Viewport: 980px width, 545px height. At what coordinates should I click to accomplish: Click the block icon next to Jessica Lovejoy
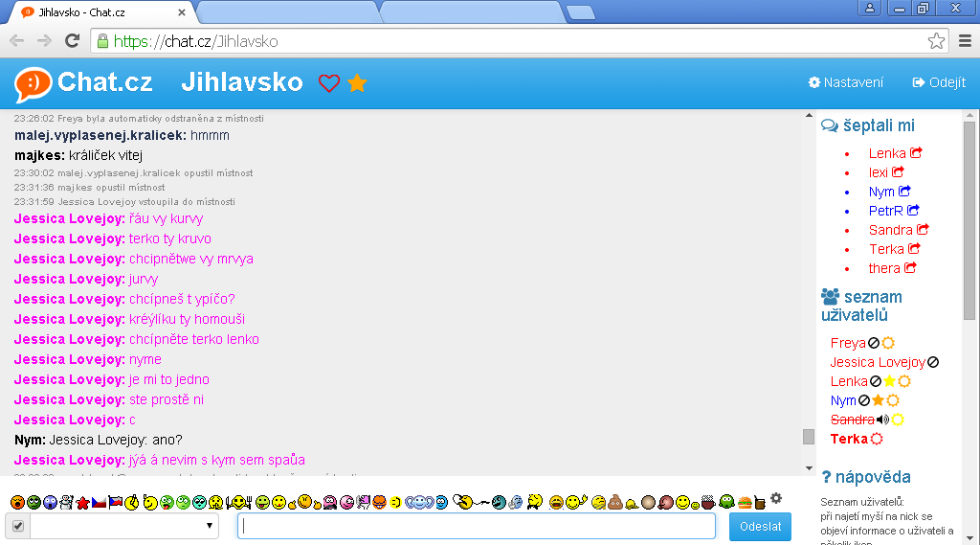933,362
